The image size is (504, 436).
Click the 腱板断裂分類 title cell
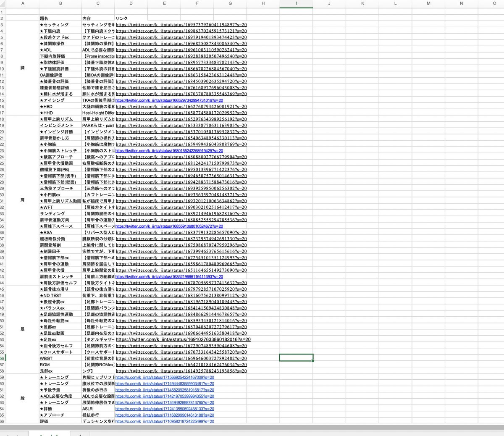click(x=60, y=239)
